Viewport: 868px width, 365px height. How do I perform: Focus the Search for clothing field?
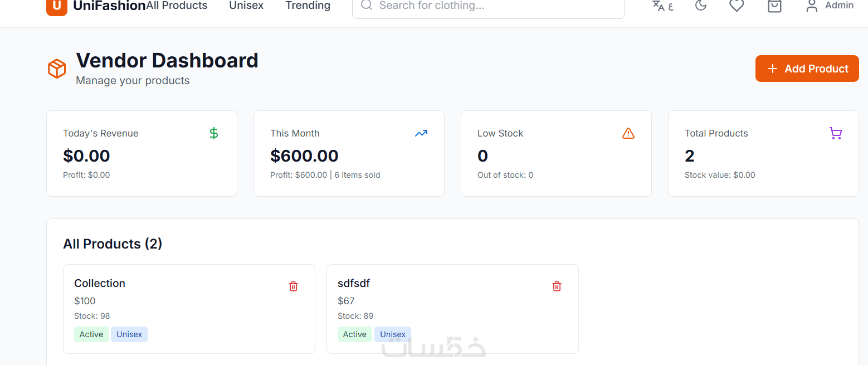point(490,6)
